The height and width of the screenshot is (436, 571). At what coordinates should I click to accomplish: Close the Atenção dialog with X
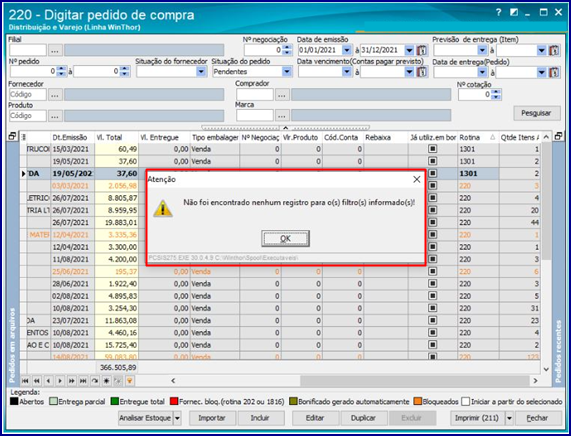point(417,179)
